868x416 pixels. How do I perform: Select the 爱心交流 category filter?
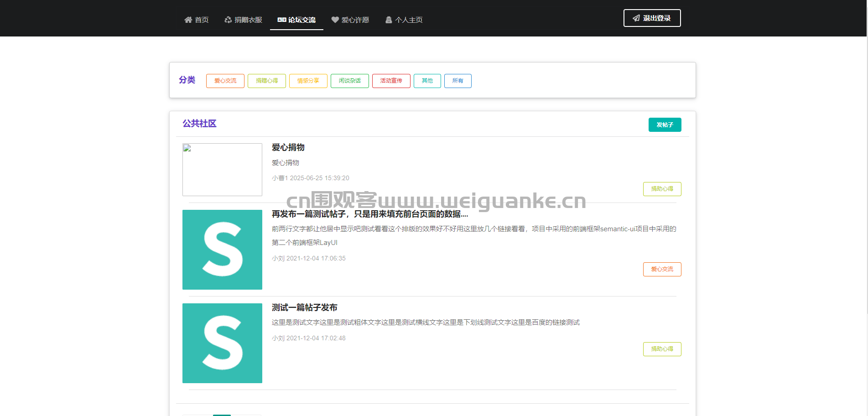[225, 81]
